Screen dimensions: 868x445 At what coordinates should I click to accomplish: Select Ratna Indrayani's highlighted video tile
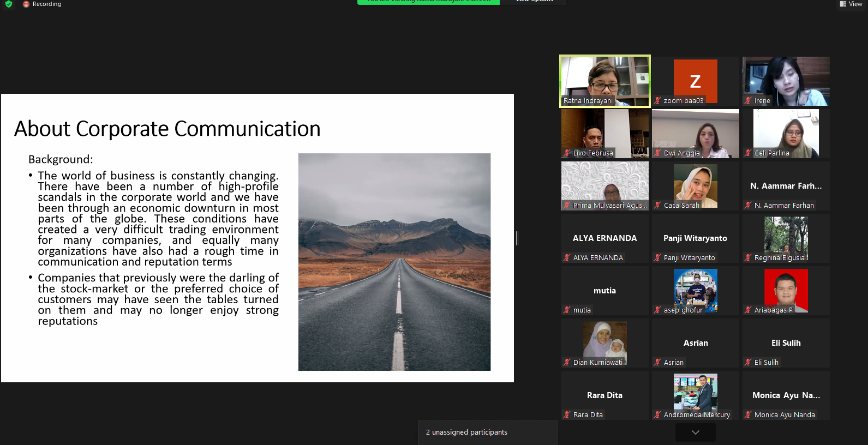coord(605,81)
